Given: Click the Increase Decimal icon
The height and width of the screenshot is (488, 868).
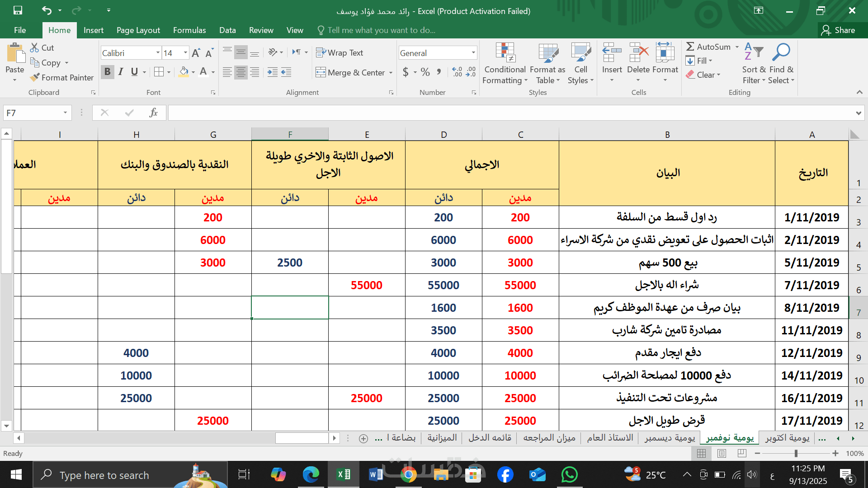Looking at the screenshot, I should (x=457, y=72).
